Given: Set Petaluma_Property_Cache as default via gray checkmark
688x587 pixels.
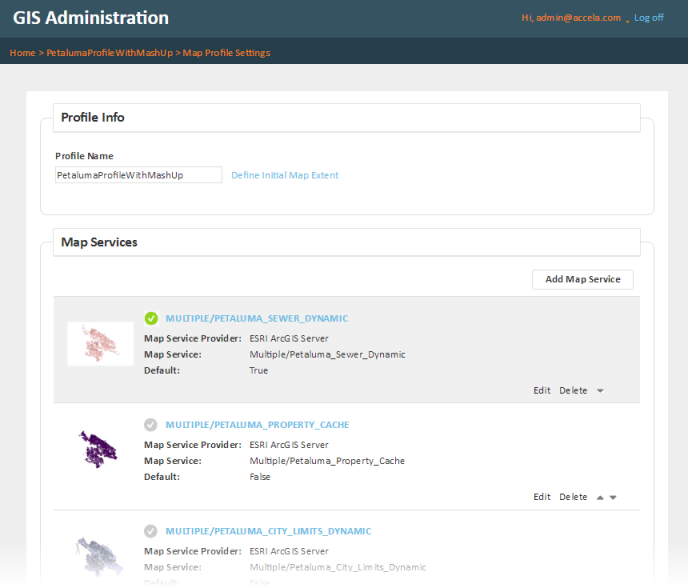Looking at the screenshot, I should coord(151,425).
